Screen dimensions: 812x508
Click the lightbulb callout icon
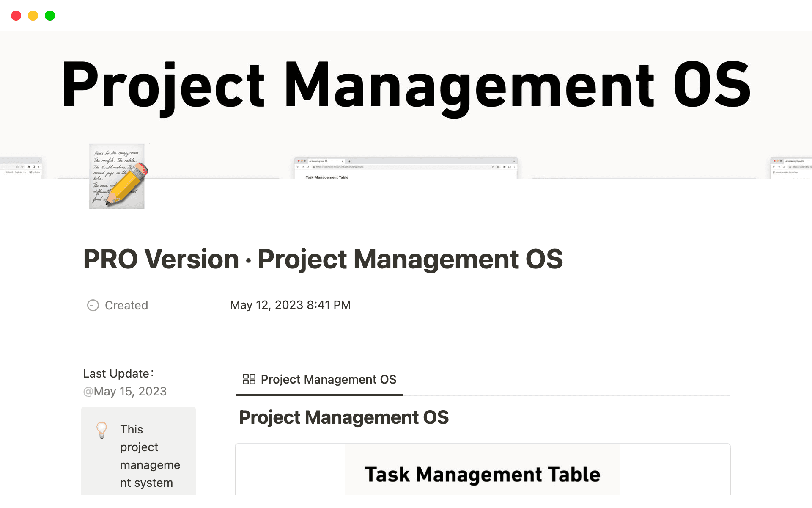[101, 430]
